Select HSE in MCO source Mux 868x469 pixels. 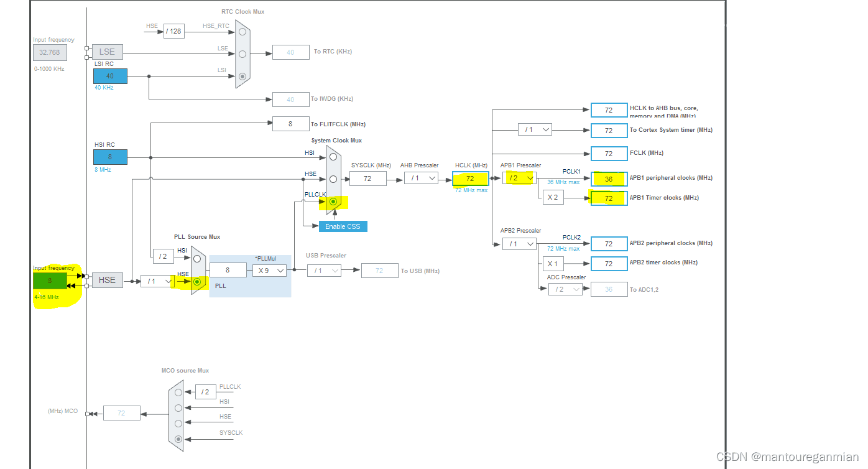tap(178, 423)
